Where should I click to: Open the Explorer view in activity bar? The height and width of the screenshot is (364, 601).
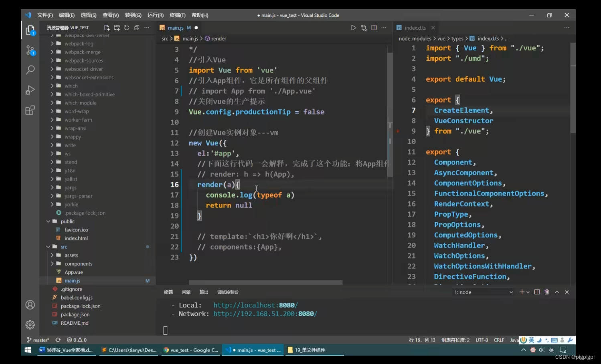[x=30, y=30]
